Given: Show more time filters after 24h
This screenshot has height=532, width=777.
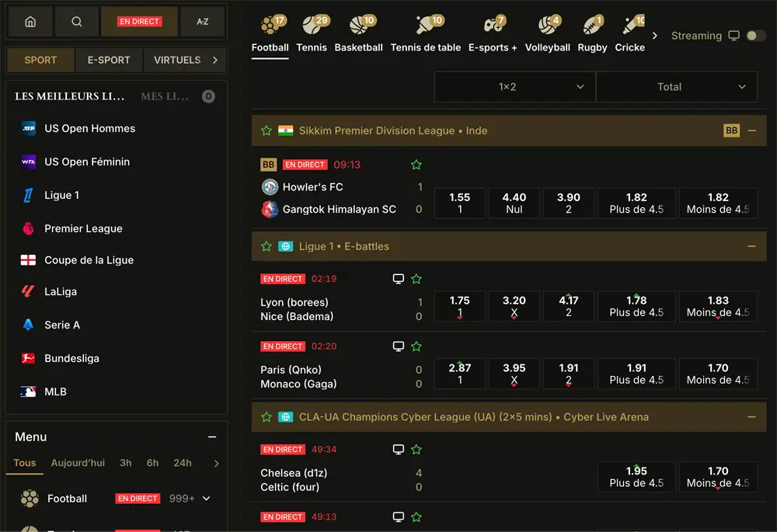Looking at the screenshot, I should click(x=217, y=464).
